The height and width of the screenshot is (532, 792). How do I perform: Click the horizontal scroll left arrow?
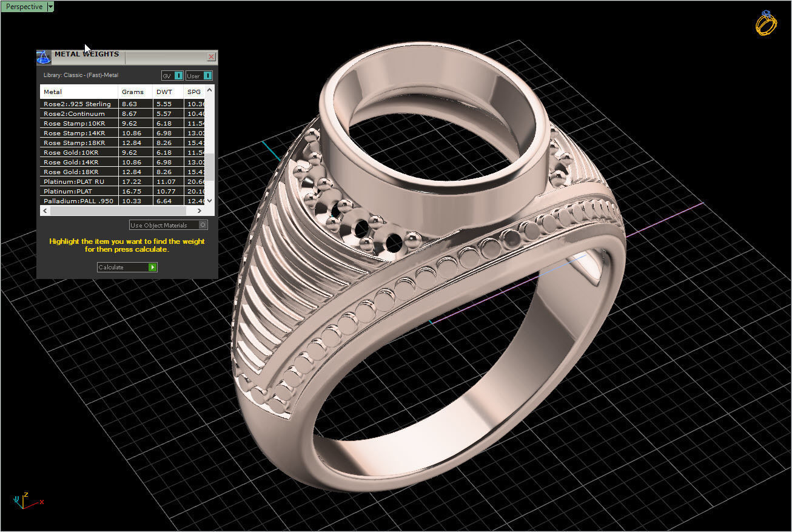pyautogui.click(x=44, y=210)
